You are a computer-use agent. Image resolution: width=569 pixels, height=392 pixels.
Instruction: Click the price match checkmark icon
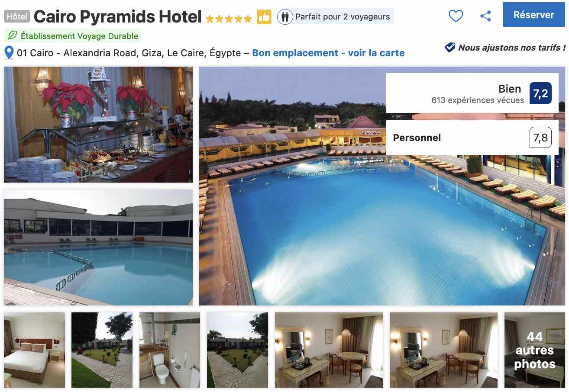click(x=450, y=47)
